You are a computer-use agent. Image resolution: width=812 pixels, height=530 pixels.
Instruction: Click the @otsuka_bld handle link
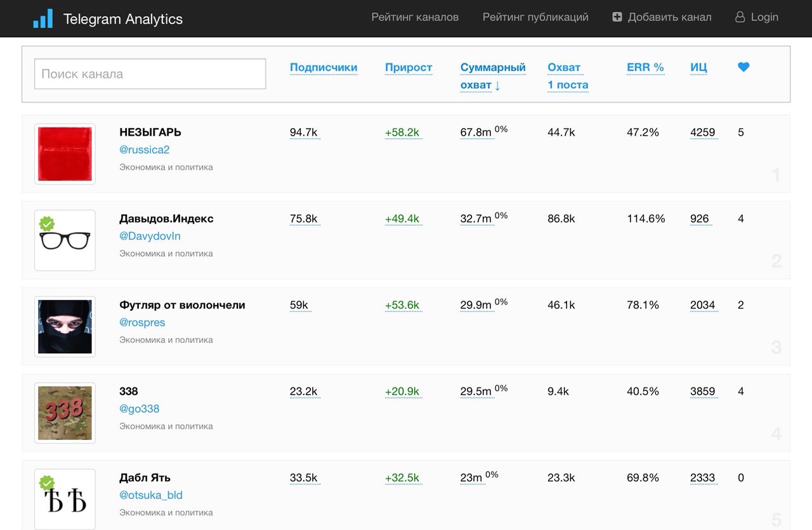pyautogui.click(x=150, y=494)
